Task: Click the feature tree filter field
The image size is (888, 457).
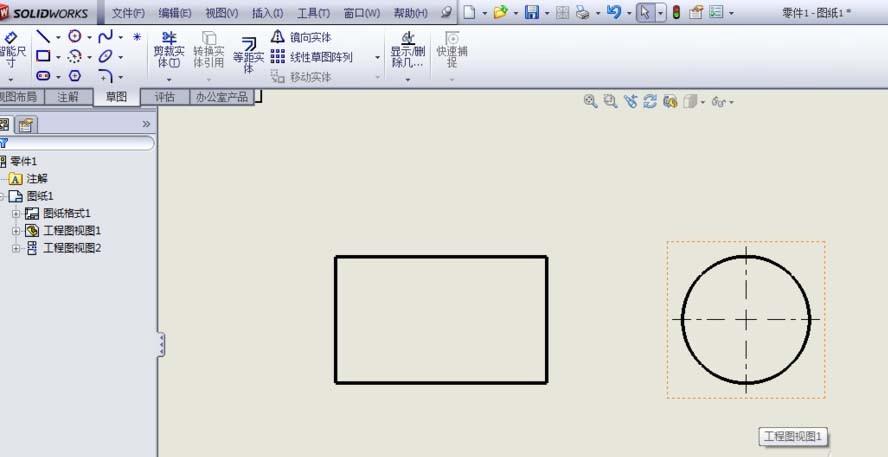Action: tap(77, 143)
